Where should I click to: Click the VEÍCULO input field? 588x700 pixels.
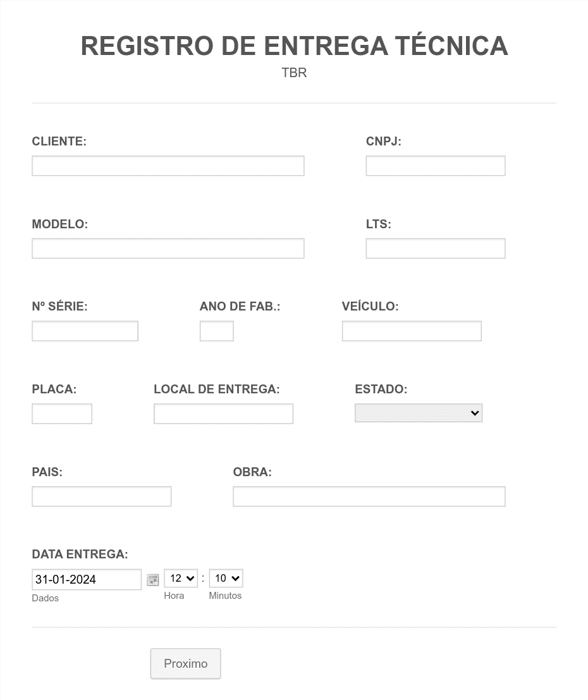412,331
